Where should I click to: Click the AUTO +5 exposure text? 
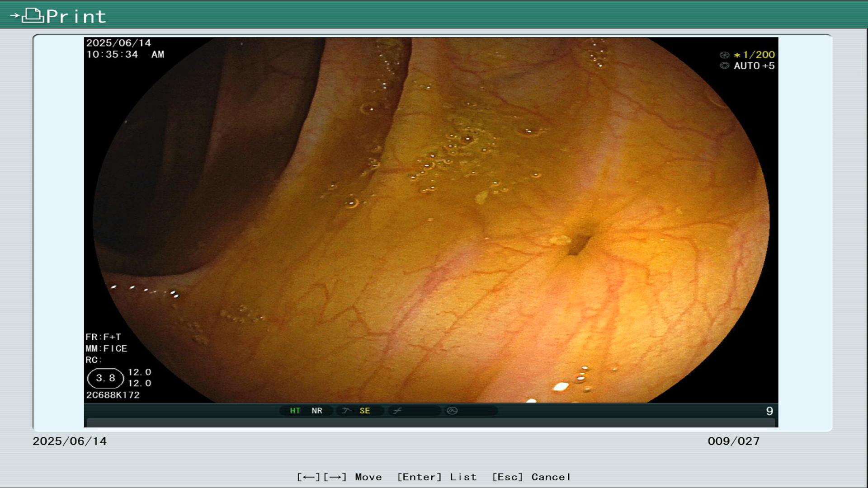coord(754,66)
